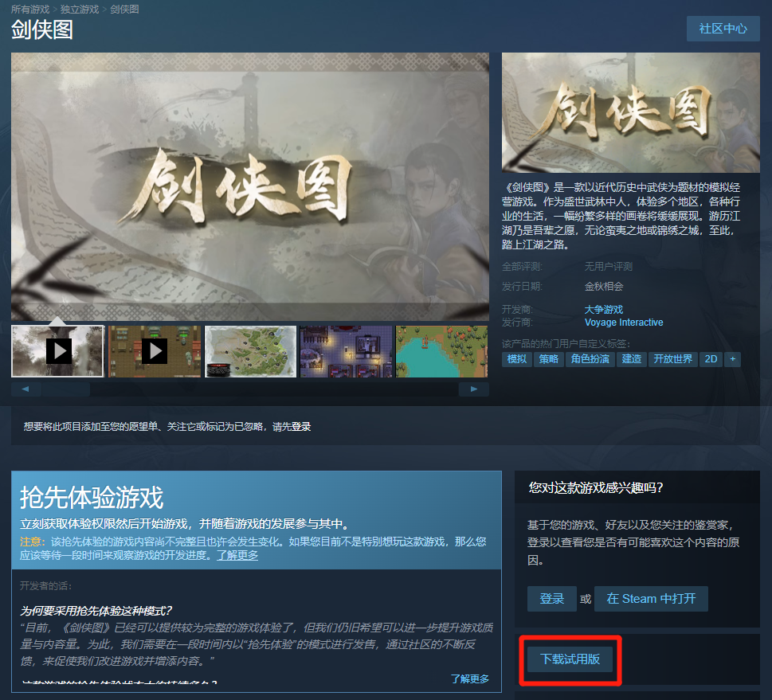Select the third game screenshot thumbnail

point(249,350)
